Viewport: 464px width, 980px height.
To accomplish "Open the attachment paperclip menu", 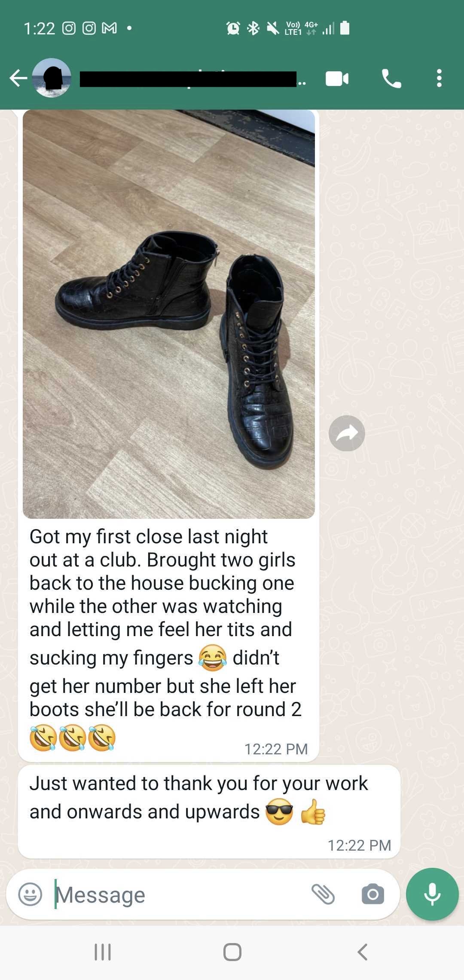I will [x=323, y=894].
